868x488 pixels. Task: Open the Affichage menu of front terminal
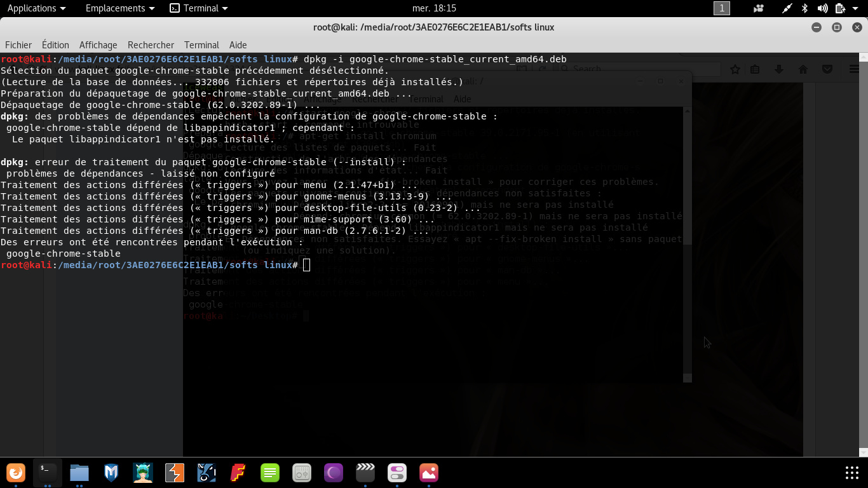[x=98, y=45]
